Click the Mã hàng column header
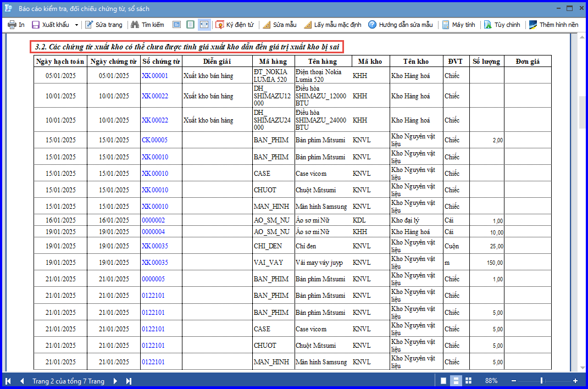The width and height of the screenshot is (588, 389). [x=273, y=62]
